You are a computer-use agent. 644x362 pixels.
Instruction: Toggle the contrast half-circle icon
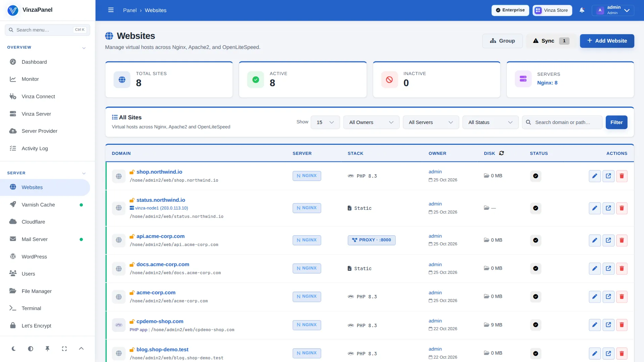31,349
